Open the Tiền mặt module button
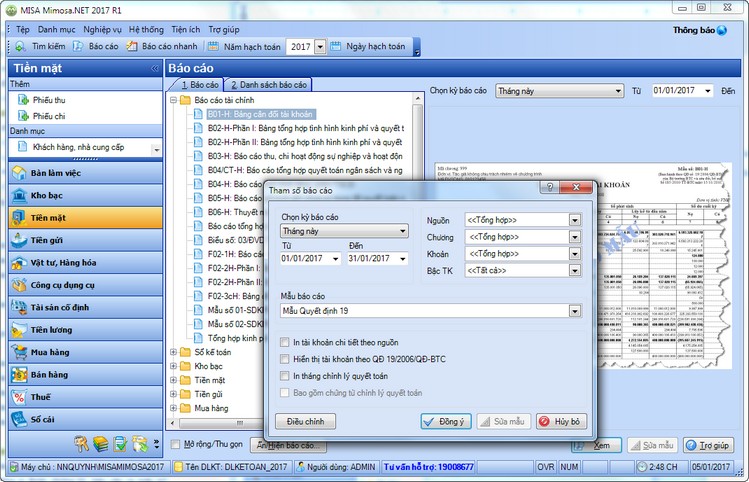 86,218
